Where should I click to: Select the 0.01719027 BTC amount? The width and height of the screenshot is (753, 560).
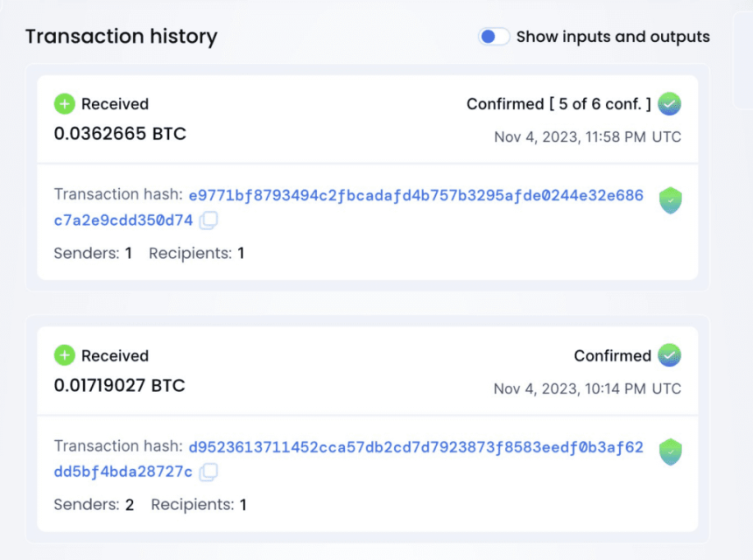point(120,385)
